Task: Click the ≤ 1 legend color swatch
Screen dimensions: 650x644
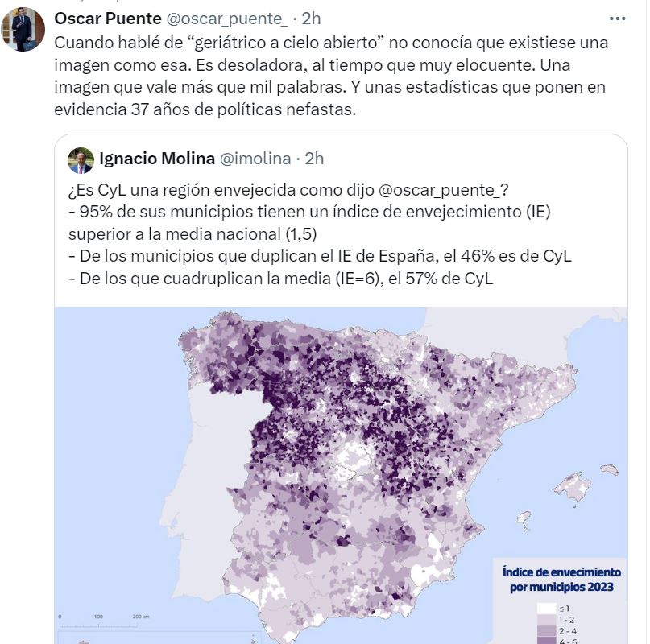Action: tap(547, 608)
